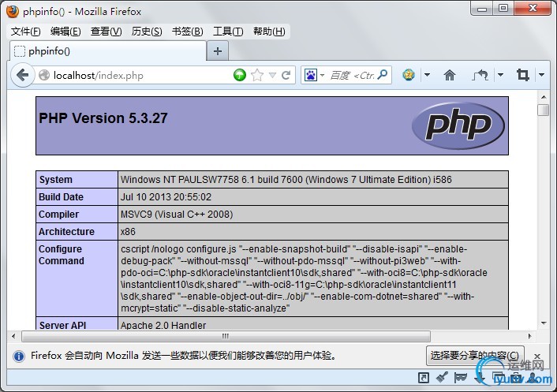Click the 'Compiler' row label
The width and height of the screenshot is (557, 392).
click(58, 215)
